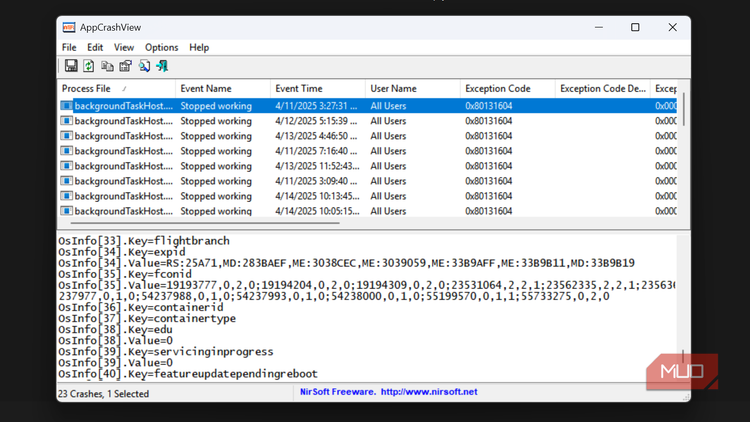Select backgroundTaskHost in the 4/14/2025 10:05:15 row

click(123, 211)
